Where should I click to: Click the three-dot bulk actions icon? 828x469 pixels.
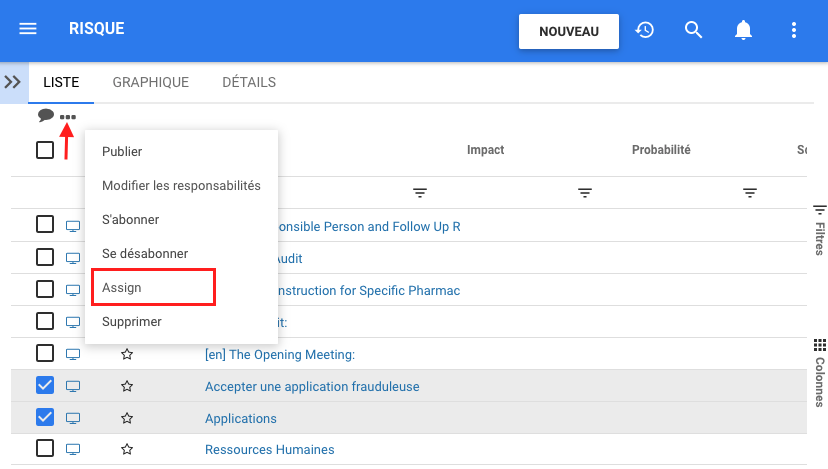68,117
